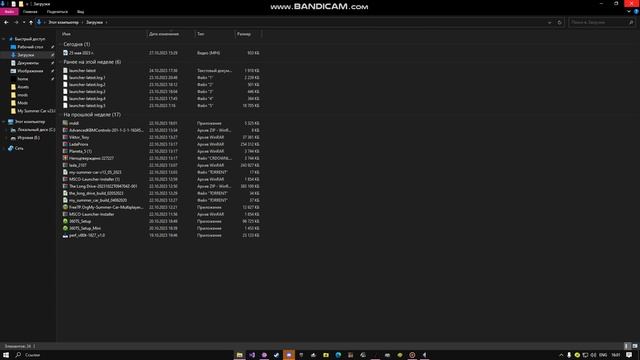Open Рабочий стол in the sidebar

point(30,47)
